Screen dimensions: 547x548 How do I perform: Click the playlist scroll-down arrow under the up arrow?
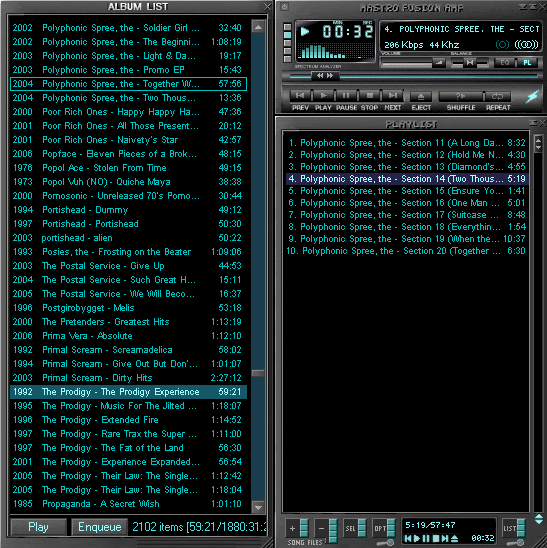[x=539, y=148]
